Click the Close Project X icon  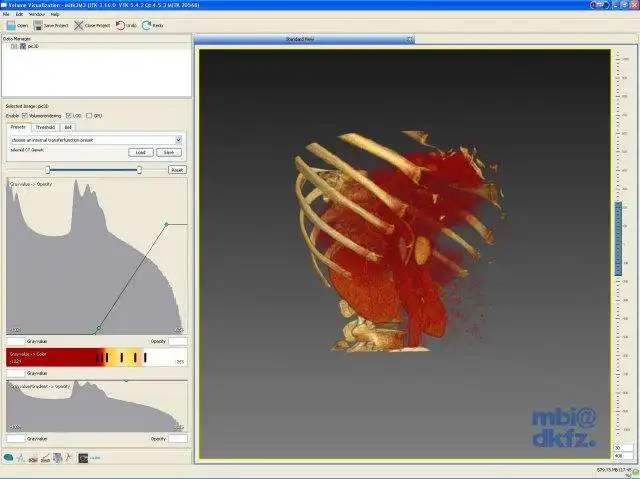(78, 26)
